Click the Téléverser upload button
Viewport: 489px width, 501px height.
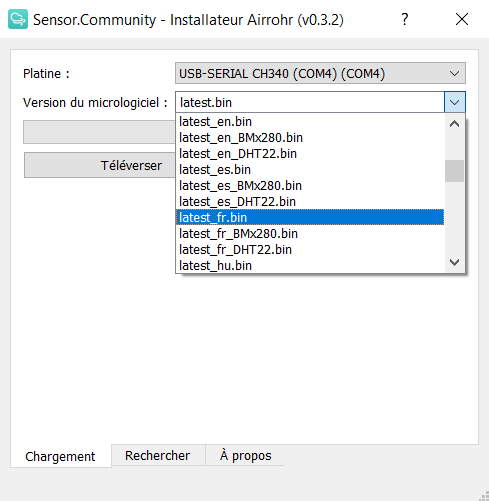[100, 165]
